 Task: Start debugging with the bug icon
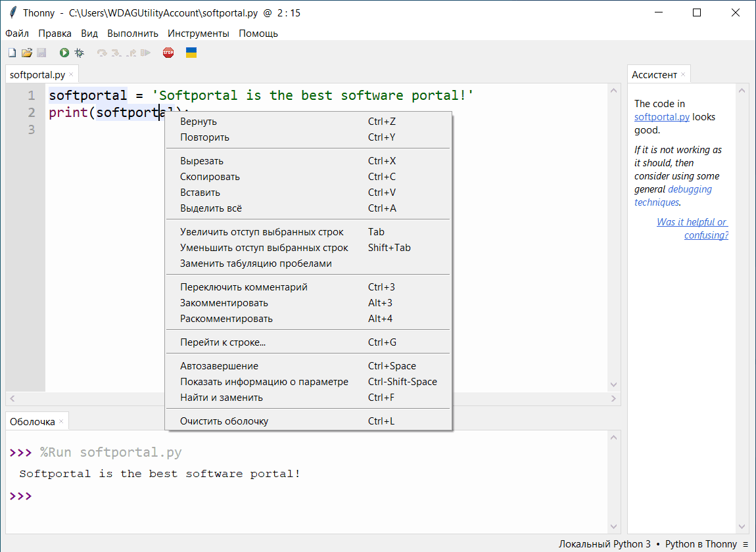79,53
